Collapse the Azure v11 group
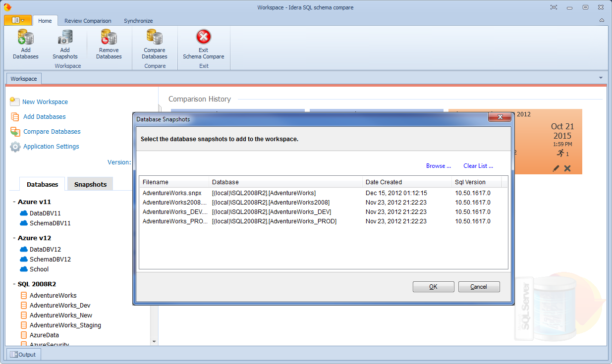Image resolution: width=612 pixels, height=364 pixels. pos(13,202)
